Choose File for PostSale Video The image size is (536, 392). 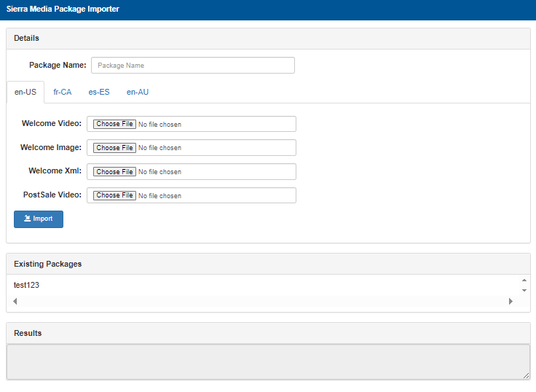tap(114, 195)
